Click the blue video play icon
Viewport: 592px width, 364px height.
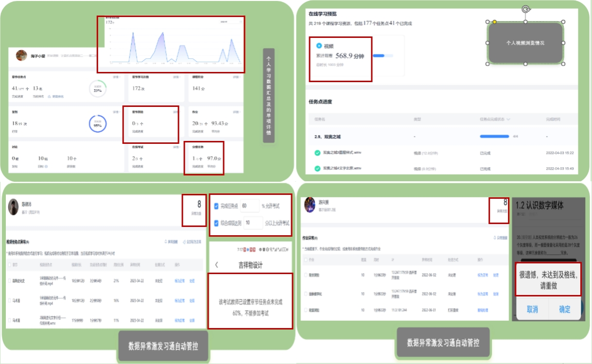click(319, 46)
